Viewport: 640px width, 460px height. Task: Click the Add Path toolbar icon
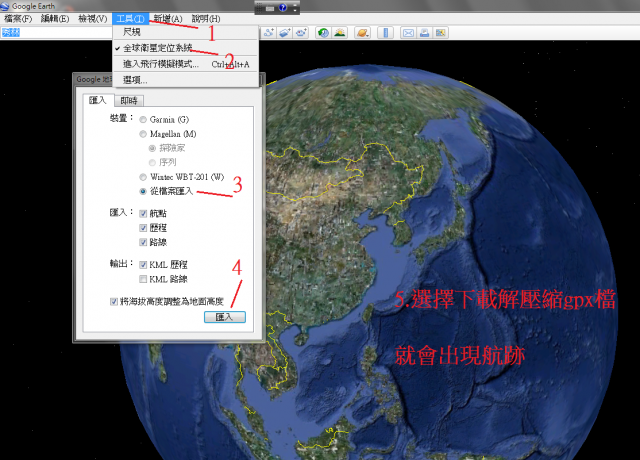coord(268,33)
